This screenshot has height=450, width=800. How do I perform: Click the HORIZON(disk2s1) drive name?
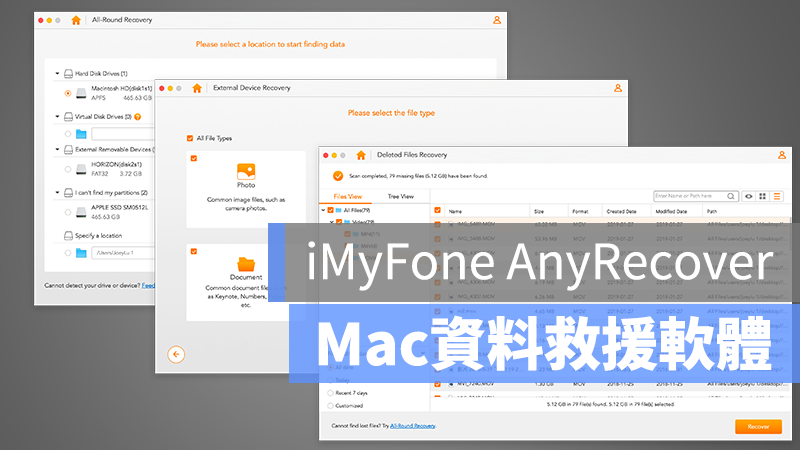pyautogui.click(x=116, y=164)
